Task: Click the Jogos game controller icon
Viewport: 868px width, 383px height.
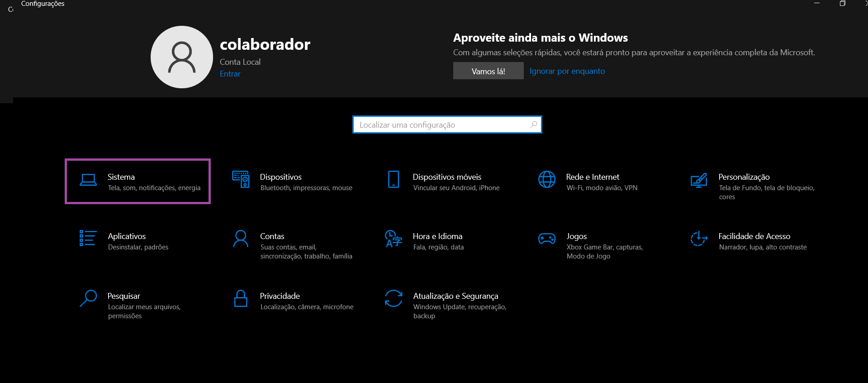Action: 547,239
